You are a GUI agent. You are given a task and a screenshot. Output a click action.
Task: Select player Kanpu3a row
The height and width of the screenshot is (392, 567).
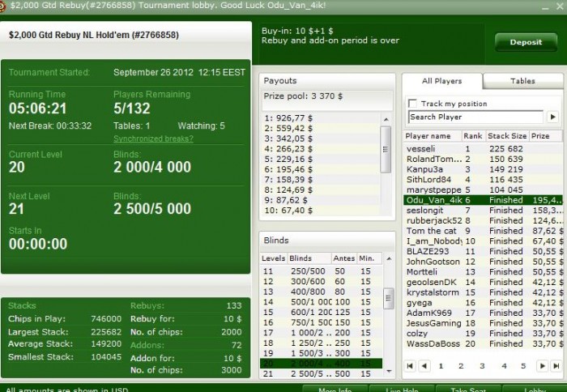(x=483, y=169)
